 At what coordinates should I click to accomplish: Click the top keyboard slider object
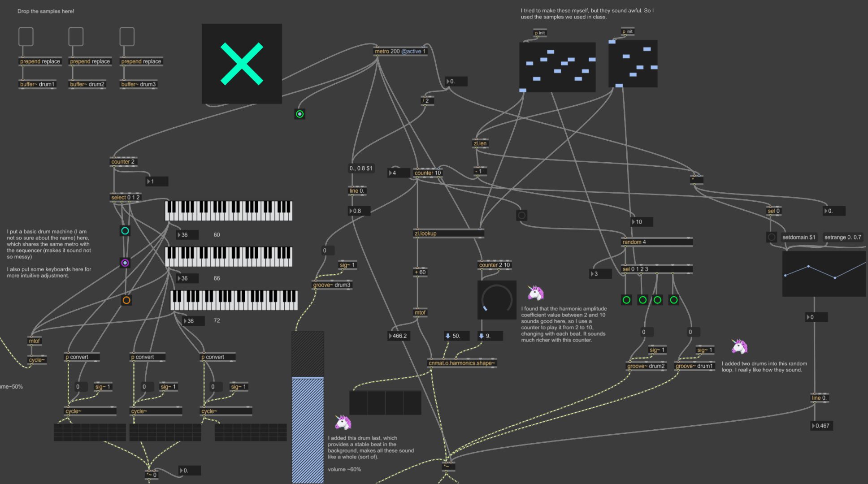click(x=229, y=211)
